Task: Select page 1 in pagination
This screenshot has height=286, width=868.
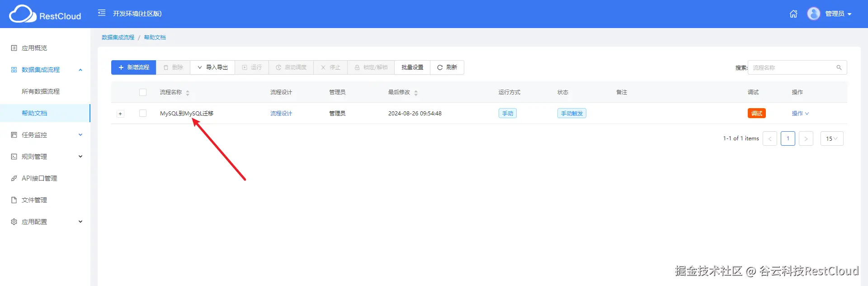Action: pos(788,138)
